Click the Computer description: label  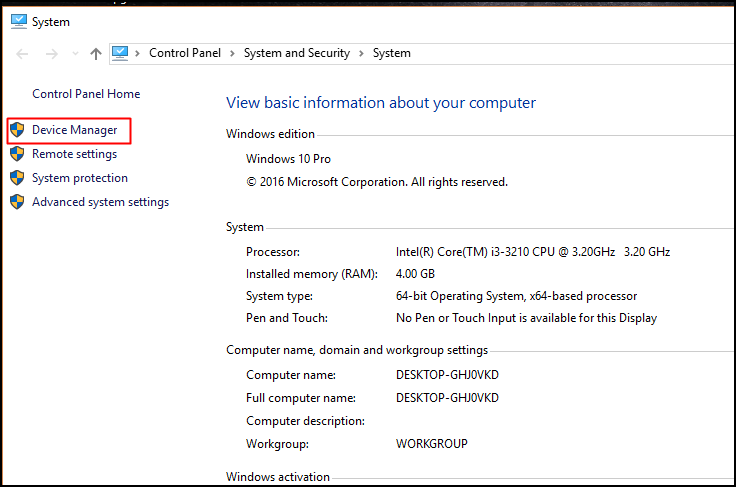[x=305, y=421]
